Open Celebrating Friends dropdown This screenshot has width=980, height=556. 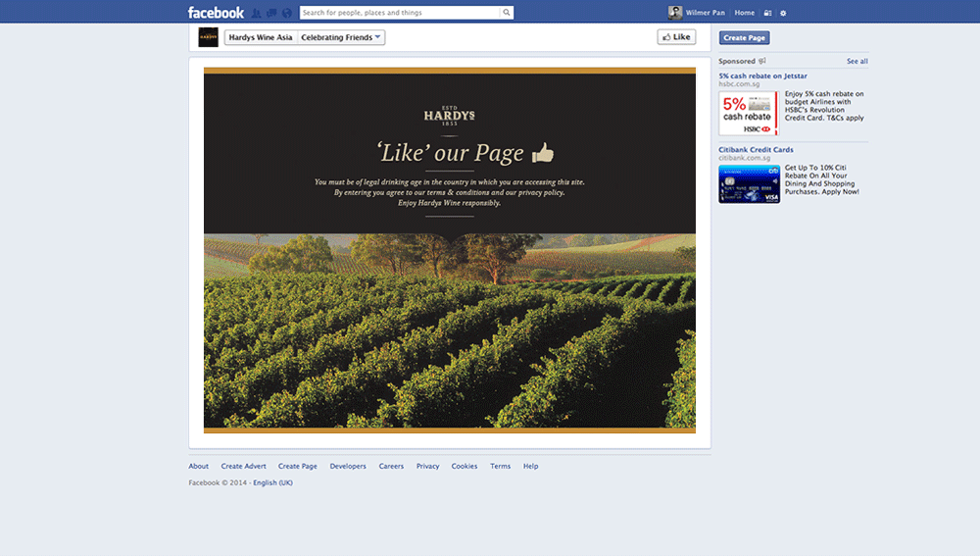tap(341, 37)
